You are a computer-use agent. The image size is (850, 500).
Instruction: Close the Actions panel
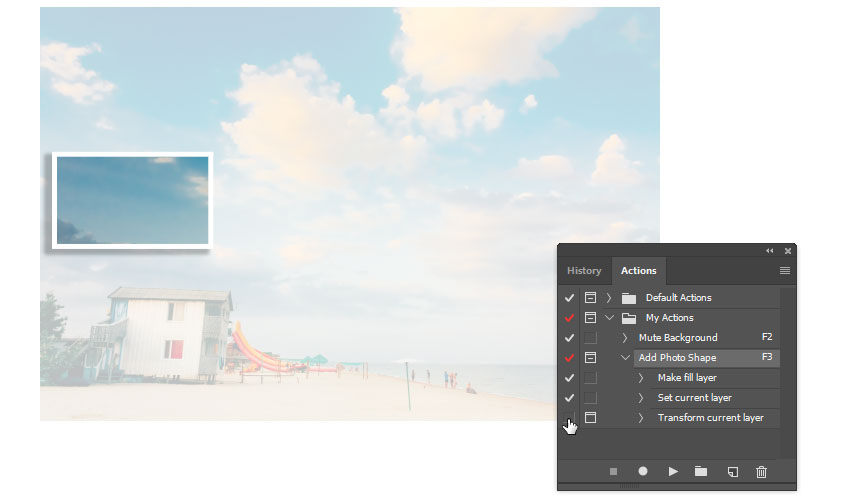tap(788, 251)
